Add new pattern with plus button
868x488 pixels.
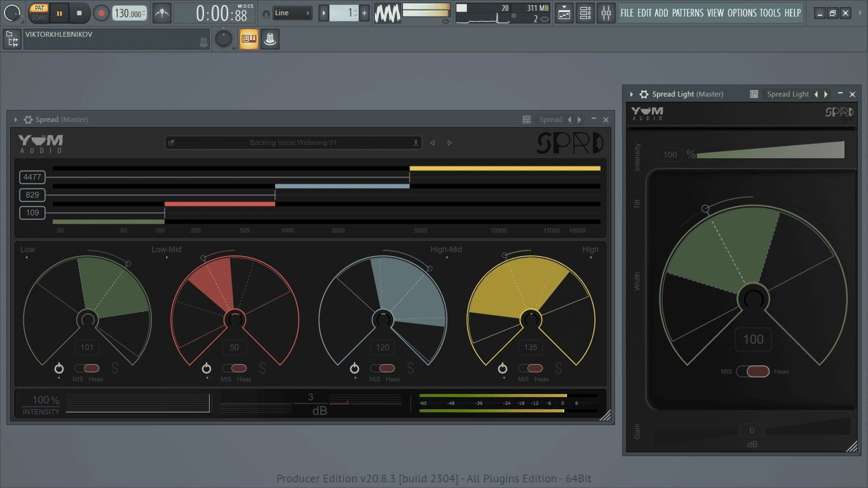[x=364, y=13]
